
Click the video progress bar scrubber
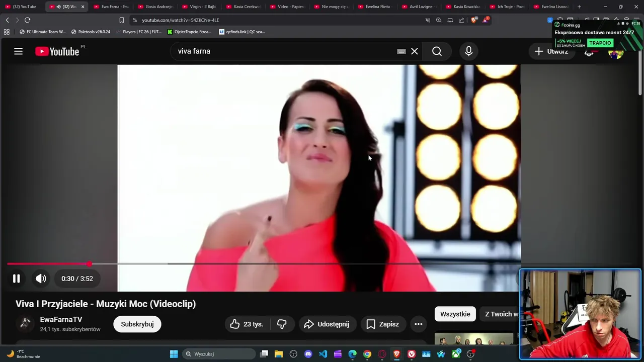(89, 264)
